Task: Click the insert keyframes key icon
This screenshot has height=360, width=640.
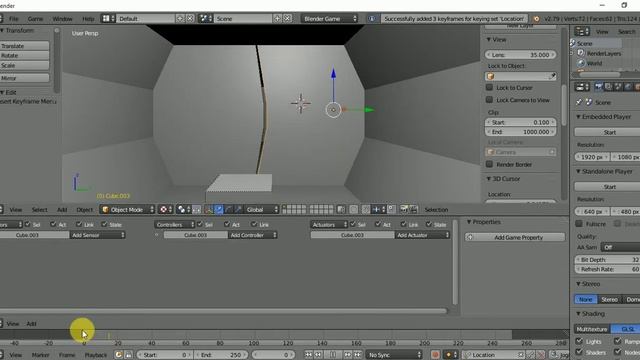Action: coord(531,355)
